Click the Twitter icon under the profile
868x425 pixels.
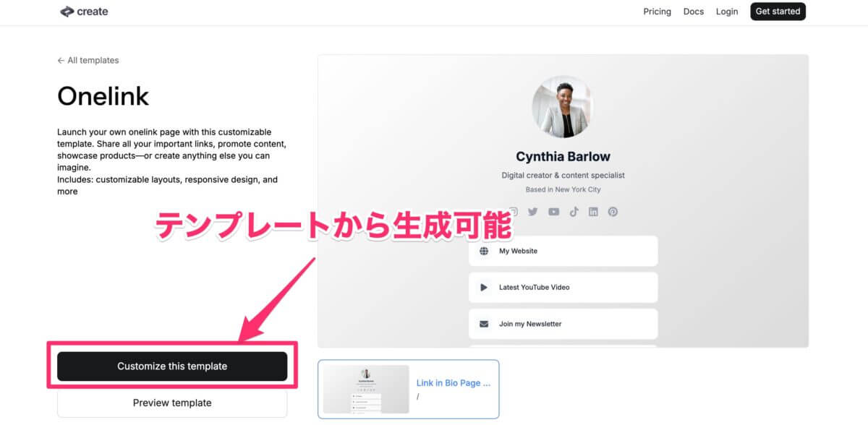[x=533, y=212]
